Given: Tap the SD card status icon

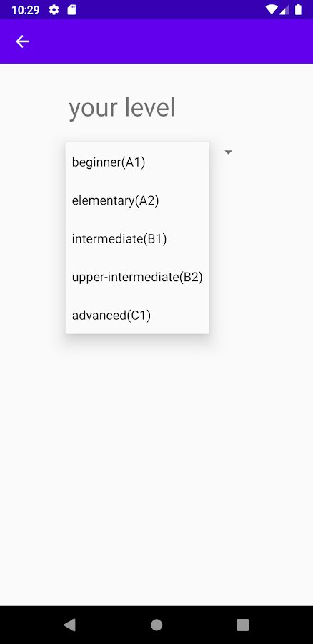Looking at the screenshot, I should 71,10.
